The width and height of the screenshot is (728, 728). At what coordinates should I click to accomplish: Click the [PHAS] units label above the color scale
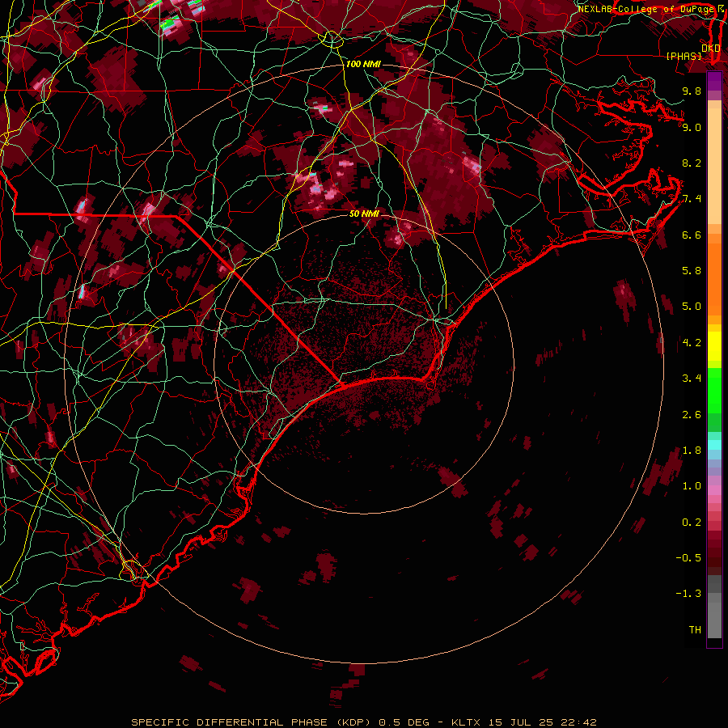pyautogui.click(x=684, y=56)
